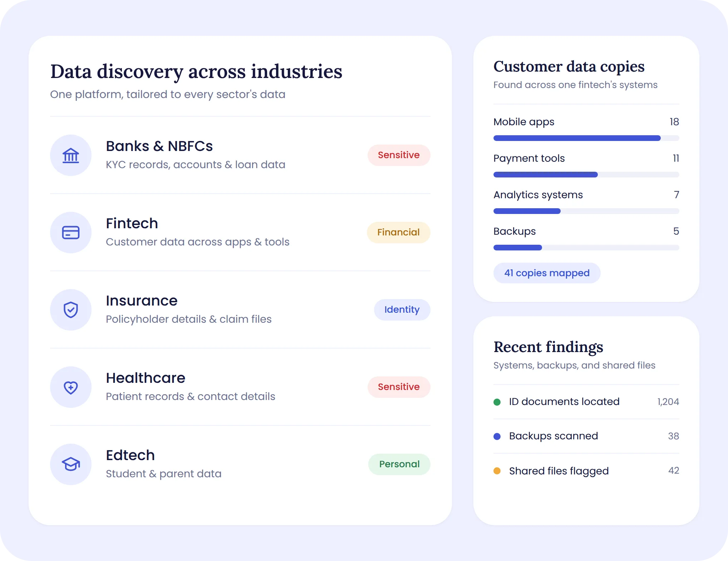Click the Mobile apps label

point(524,122)
